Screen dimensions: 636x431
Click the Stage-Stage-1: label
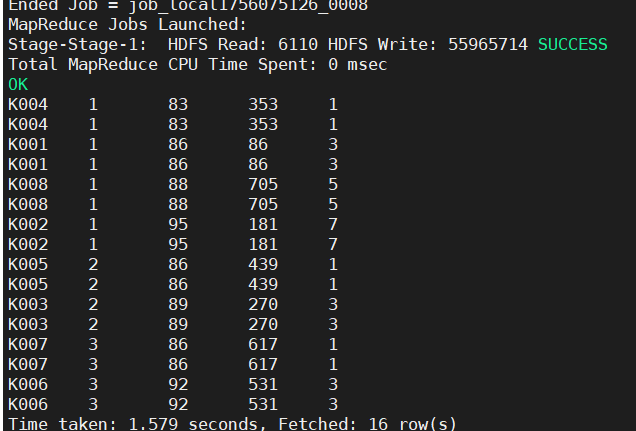pos(77,45)
